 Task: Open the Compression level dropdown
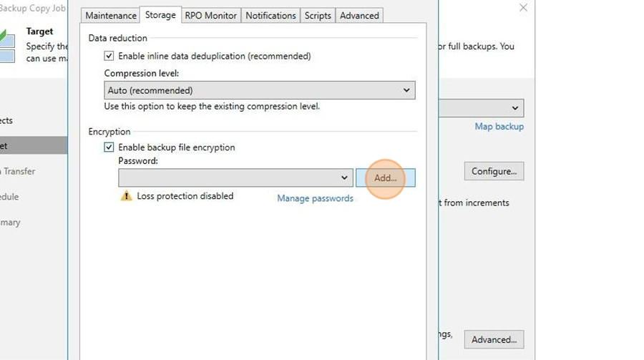[x=260, y=90]
